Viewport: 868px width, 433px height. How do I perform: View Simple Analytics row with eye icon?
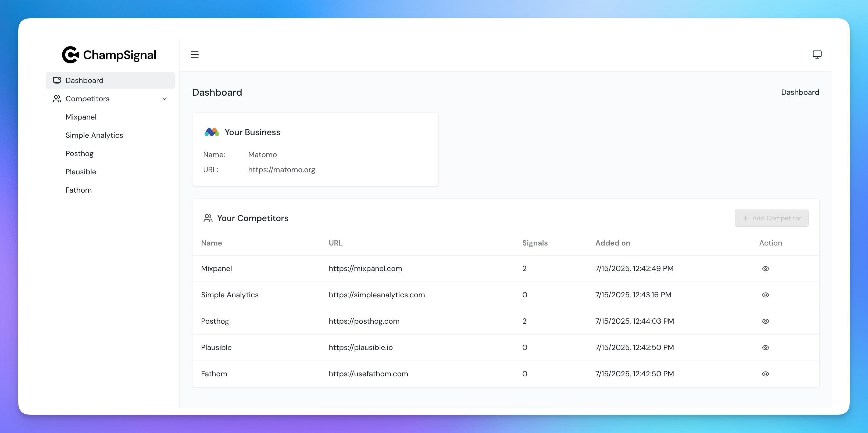click(x=765, y=295)
